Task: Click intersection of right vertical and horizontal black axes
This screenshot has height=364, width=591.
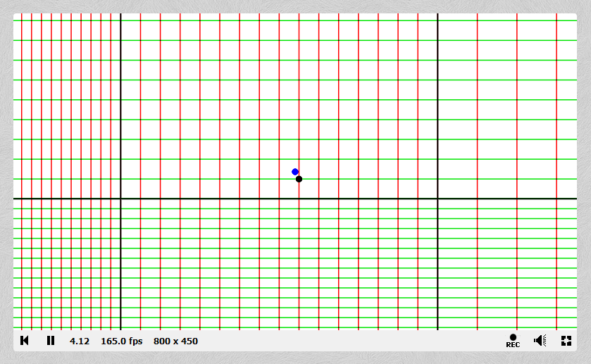Action: pyautogui.click(x=438, y=199)
